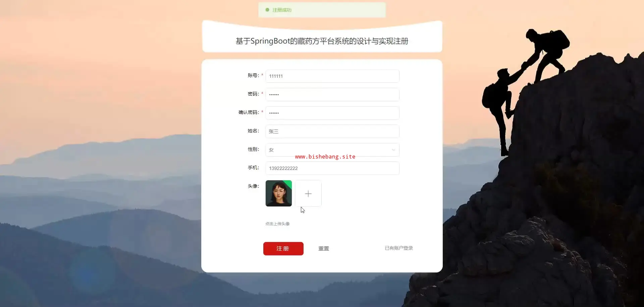Viewport: 644px width, 307px height.
Task: Select the 姓名 field containing 张三
Action: 332,131
